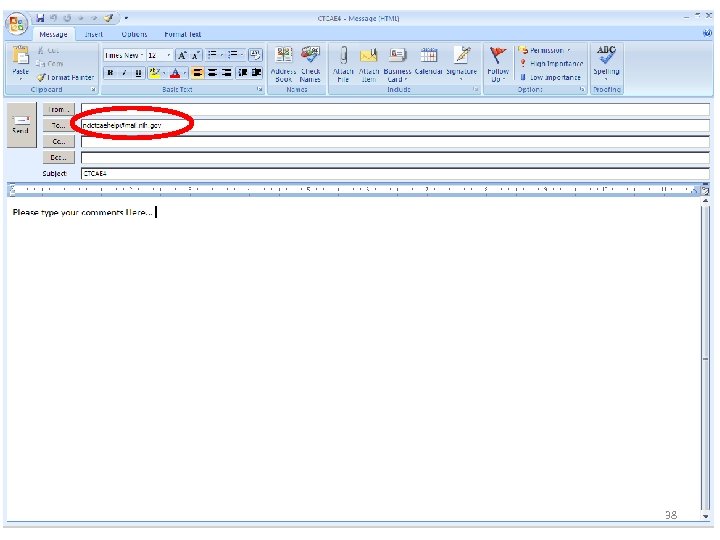Save the message from Quick Access toolbar

coord(40,18)
